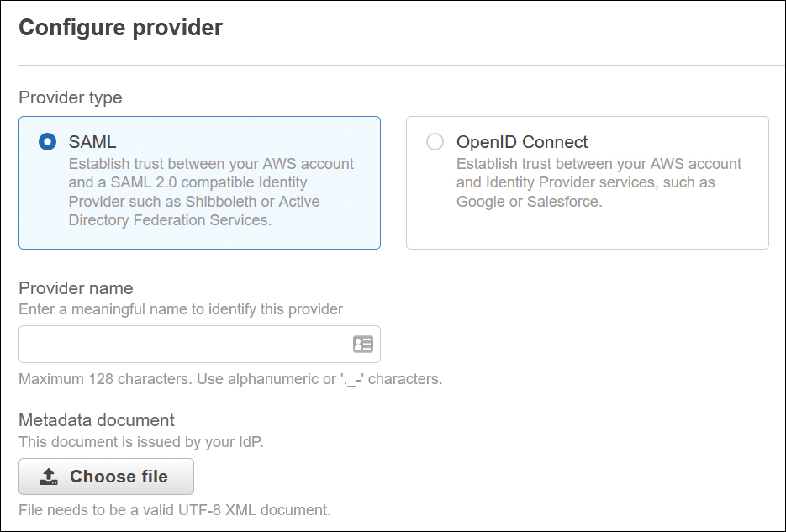The height and width of the screenshot is (532, 786).
Task: Click the upload arrow icon
Action: point(49,477)
